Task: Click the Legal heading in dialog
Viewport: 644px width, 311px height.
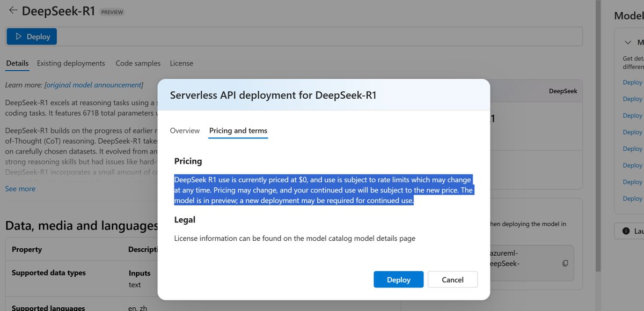Action: pyautogui.click(x=185, y=219)
